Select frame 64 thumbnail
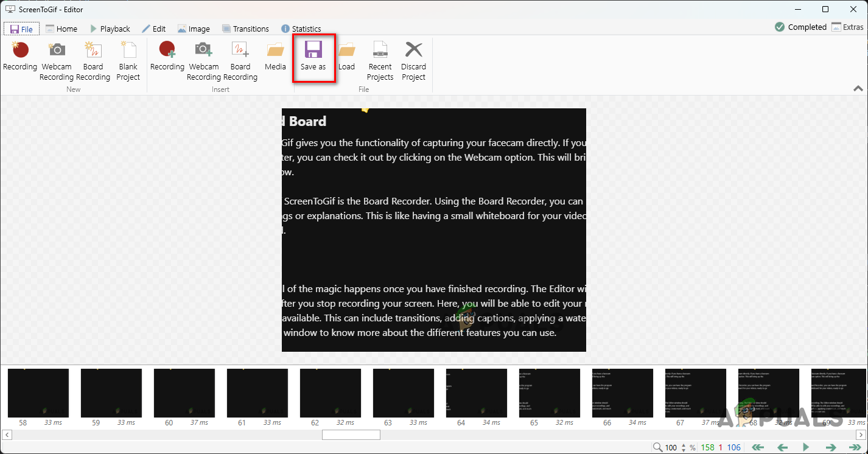Image resolution: width=868 pixels, height=454 pixels. pyautogui.click(x=476, y=393)
